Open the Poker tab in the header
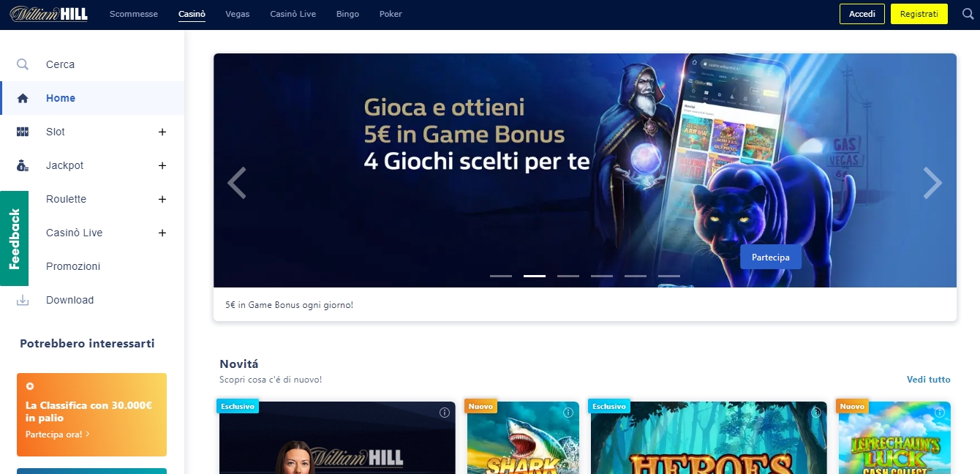 (391, 14)
